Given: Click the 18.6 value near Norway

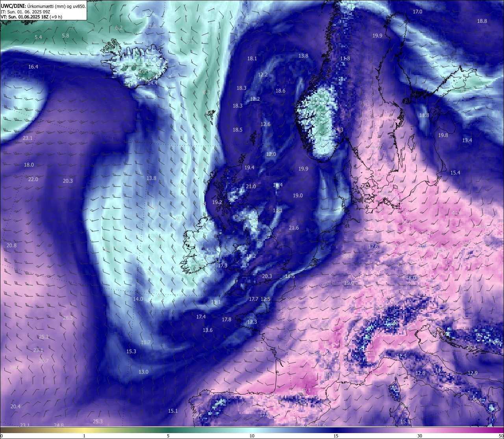Looking at the screenshot, I should click(x=280, y=91).
